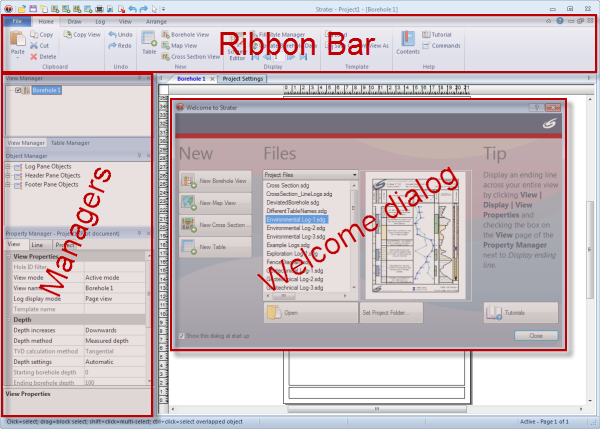This screenshot has height=429, width=600.
Task: Click the Close button in Welcome dialog
Action: point(536,336)
